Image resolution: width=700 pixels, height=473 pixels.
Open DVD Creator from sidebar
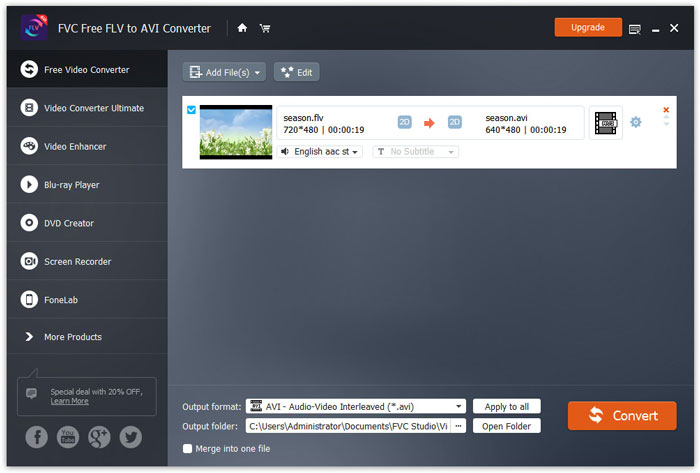pyautogui.click(x=88, y=223)
